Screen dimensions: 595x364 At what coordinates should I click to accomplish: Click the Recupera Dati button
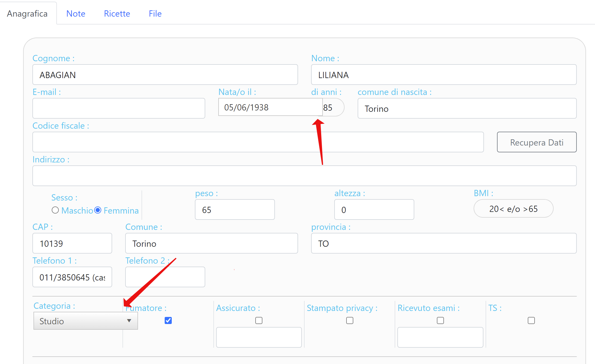[x=536, y=142]
